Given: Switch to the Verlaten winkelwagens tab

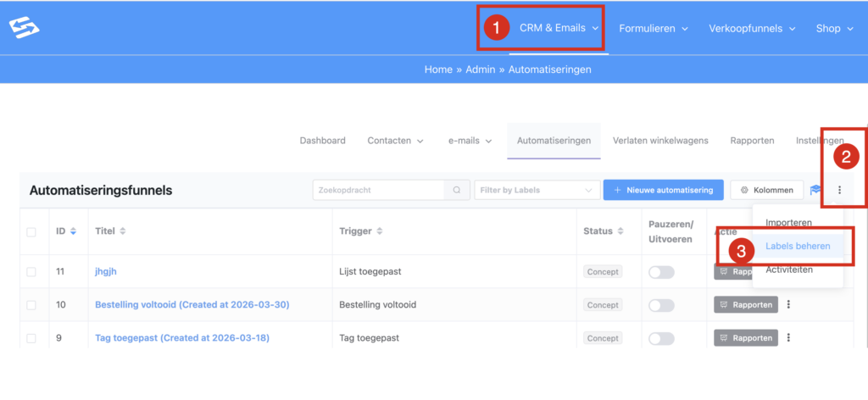Looking at the screenshot, I should [660, 141].
